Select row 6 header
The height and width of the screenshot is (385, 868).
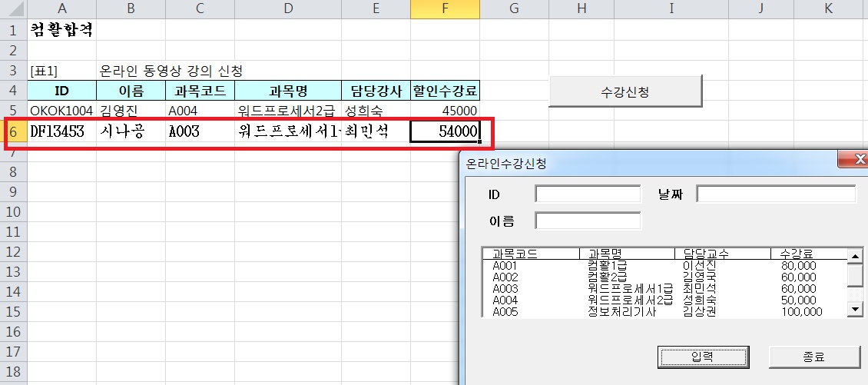(x=13, y=131)
